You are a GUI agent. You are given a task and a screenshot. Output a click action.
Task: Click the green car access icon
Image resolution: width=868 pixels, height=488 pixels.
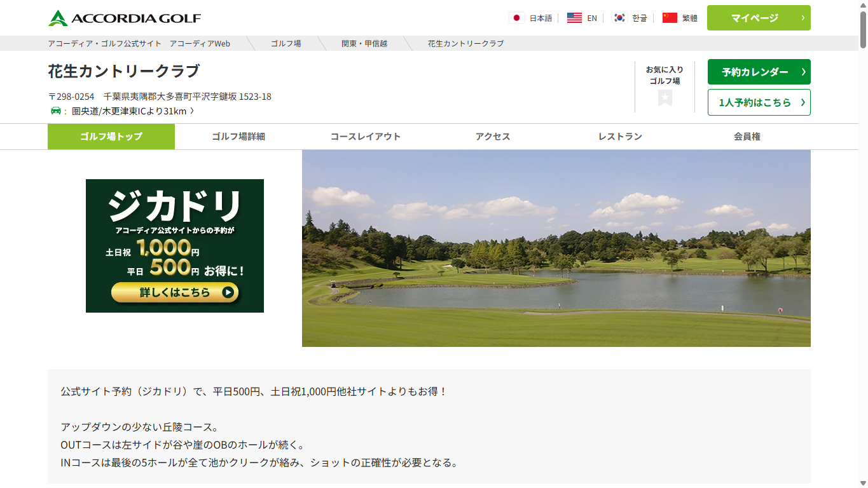pos(56,111)
